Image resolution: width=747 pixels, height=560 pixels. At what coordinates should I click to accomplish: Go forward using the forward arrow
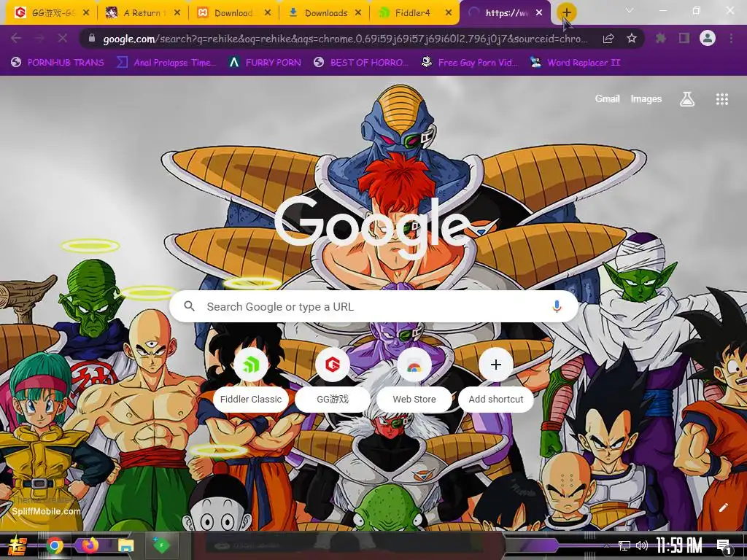(39, 38)
